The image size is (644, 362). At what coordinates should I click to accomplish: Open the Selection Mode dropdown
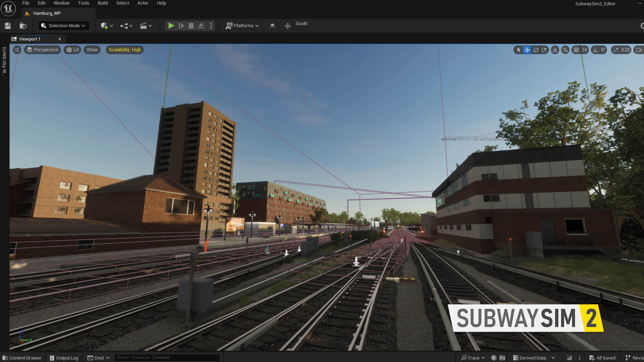(x=64, y=26)
